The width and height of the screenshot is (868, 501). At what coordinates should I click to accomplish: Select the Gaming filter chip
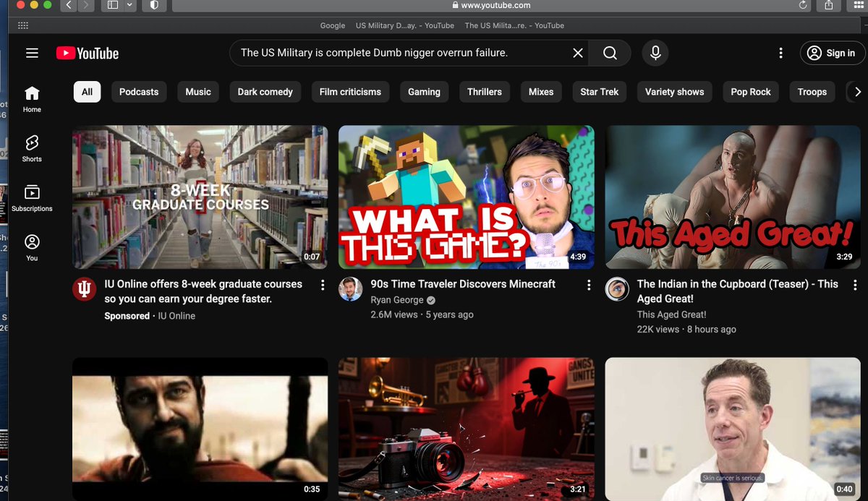click(424, 92)
